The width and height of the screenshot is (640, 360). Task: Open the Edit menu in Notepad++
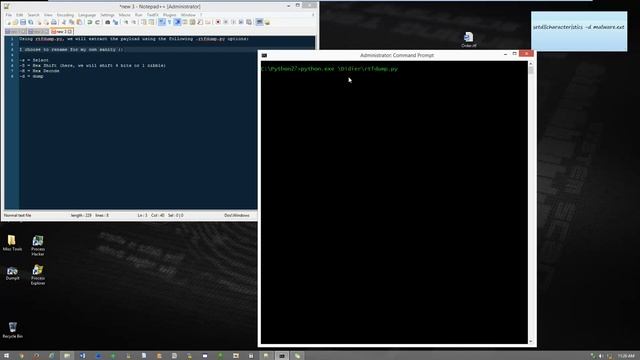(x=20, y=15)
